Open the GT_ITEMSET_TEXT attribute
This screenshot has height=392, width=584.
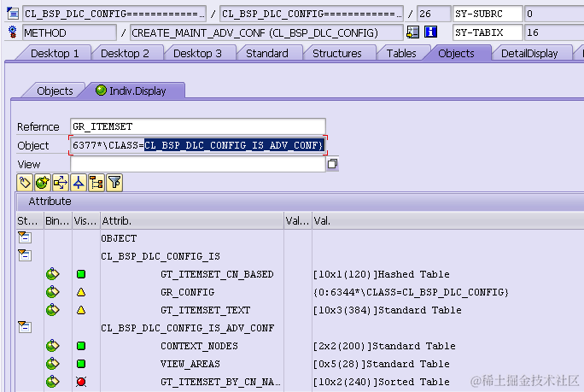click(x=205, y=310)
